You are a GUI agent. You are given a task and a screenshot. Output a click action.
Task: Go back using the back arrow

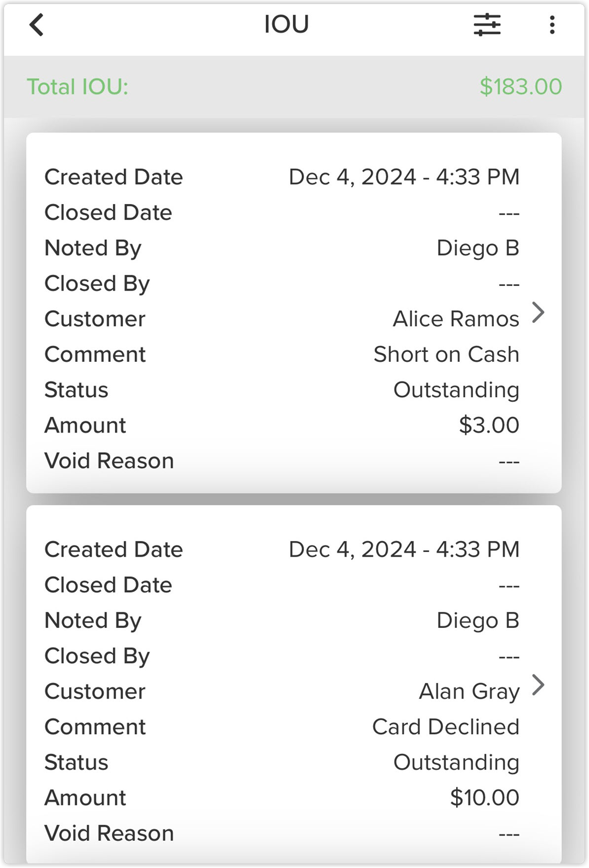point(37,25)
